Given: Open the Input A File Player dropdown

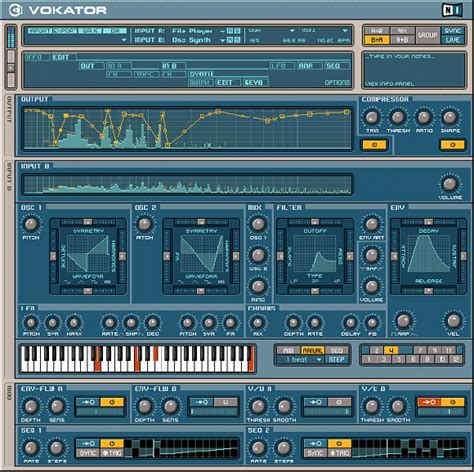Looking at the screenshot, I should coord(222,31).
